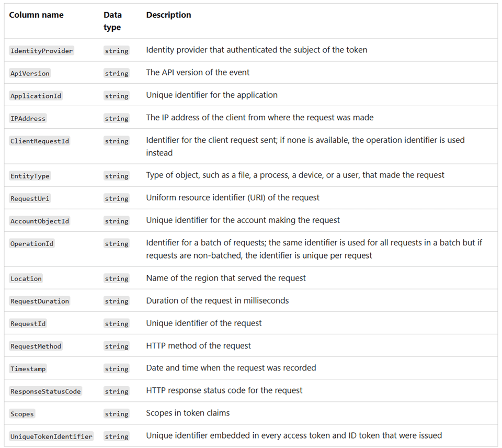Click the RequestUri column name

pyautogui.click(x=30, y=198)
